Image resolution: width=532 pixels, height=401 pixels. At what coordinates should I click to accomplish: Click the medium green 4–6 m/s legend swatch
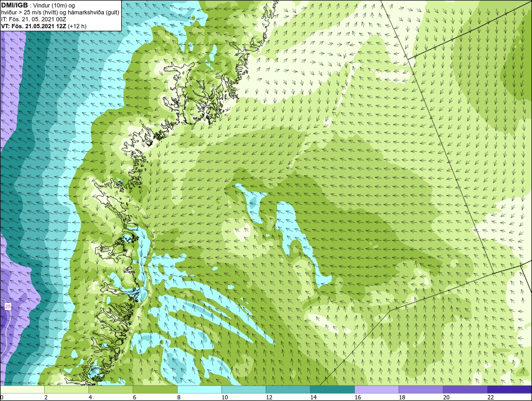coord(111,389)
